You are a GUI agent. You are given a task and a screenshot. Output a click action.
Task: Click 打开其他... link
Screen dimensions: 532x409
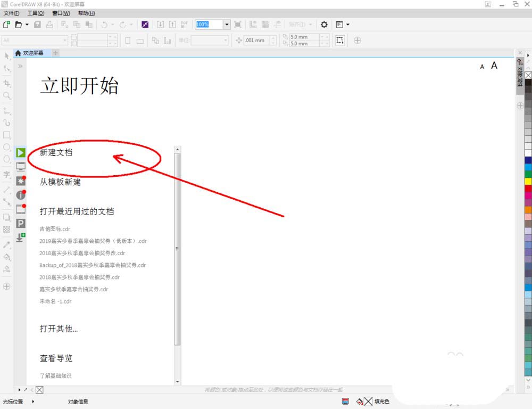click(59, 329)
